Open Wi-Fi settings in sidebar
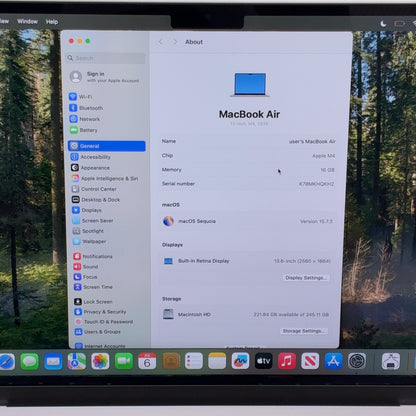The height and width of the screenshot is (416, 416). coord(81,97)
